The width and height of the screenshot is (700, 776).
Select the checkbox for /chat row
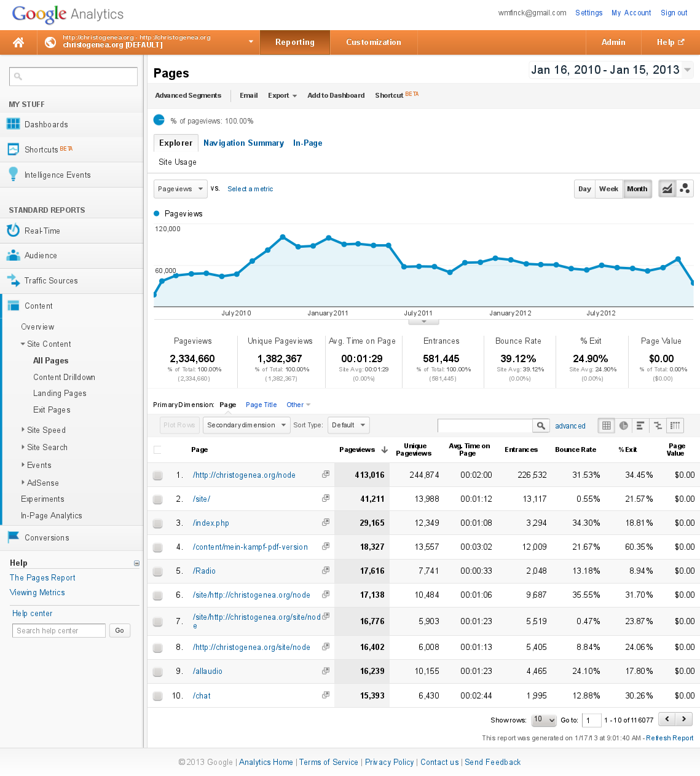(x=158, y=696)
